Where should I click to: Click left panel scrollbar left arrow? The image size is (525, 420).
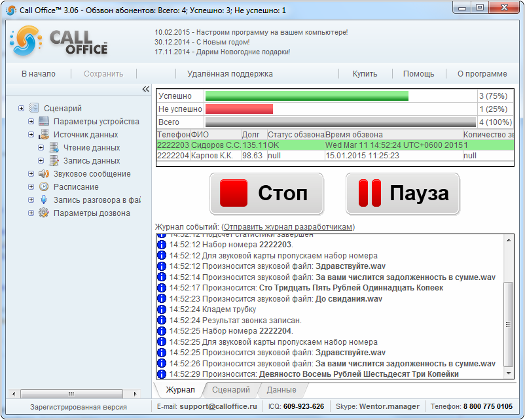14,394
